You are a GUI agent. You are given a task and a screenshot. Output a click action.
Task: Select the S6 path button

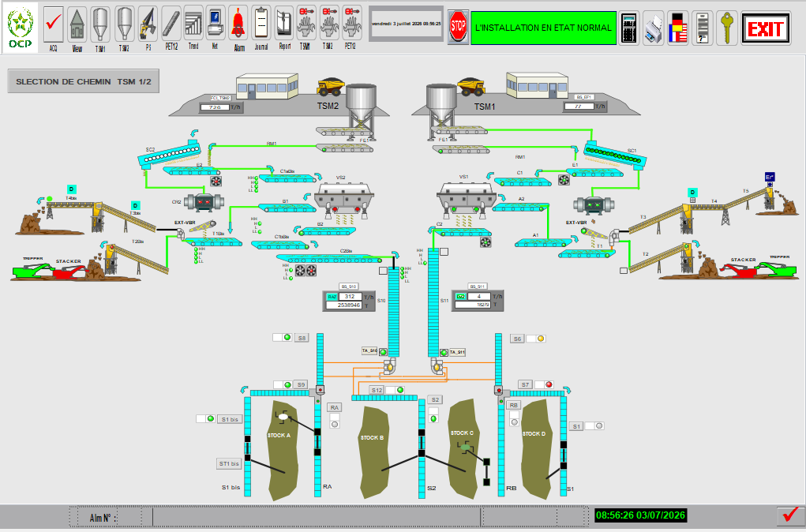tap(517, 339)
